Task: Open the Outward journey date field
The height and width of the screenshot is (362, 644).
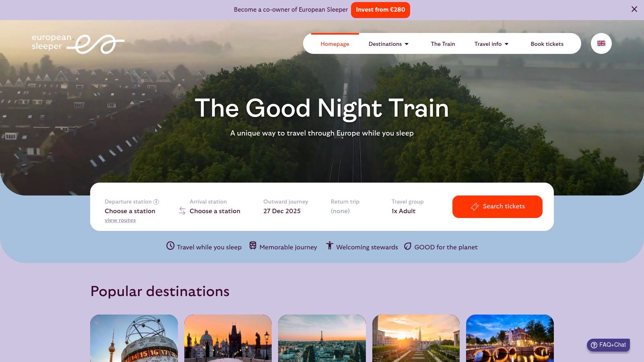Action: (x=285, y=206)
